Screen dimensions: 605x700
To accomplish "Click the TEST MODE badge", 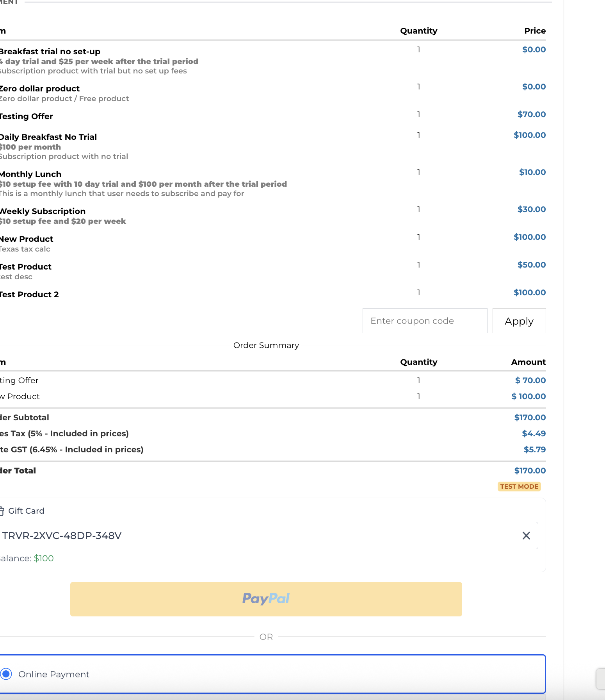I will pyautogui.click(x=519, y=486).
